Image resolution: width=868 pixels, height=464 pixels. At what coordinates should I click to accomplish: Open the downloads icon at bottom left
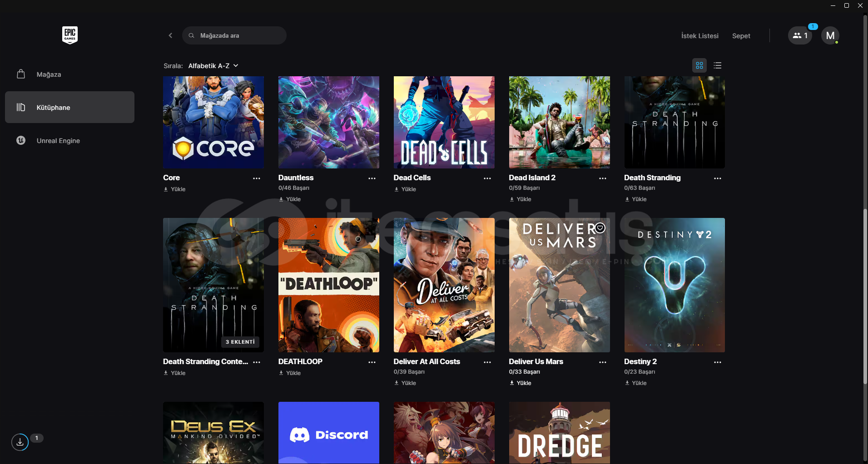(20, 442)
